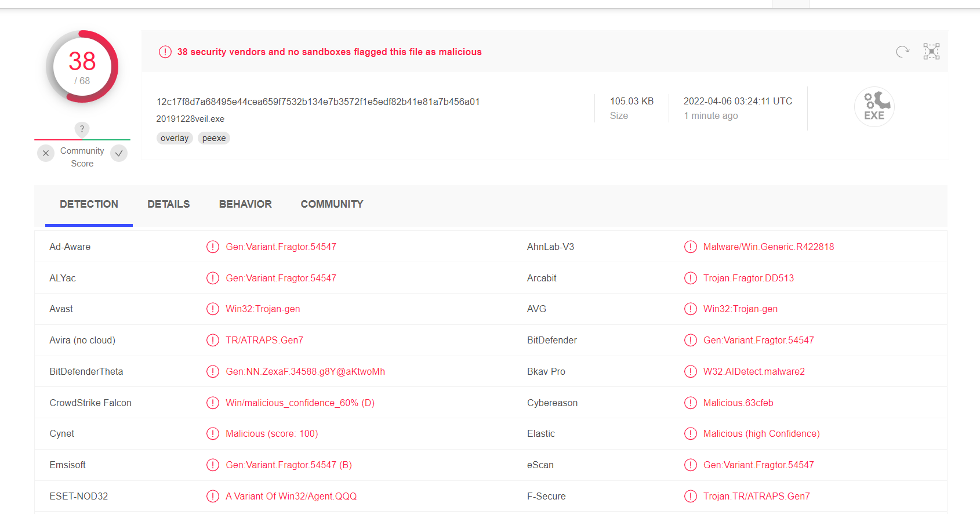This screenshot has height=514, width=980.
Task: Click the file hash text
Action: (x=318, y=102)
